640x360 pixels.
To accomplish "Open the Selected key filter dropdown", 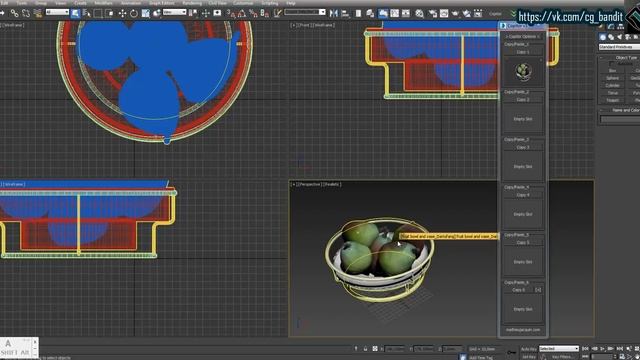I will (x=559, y=349).
